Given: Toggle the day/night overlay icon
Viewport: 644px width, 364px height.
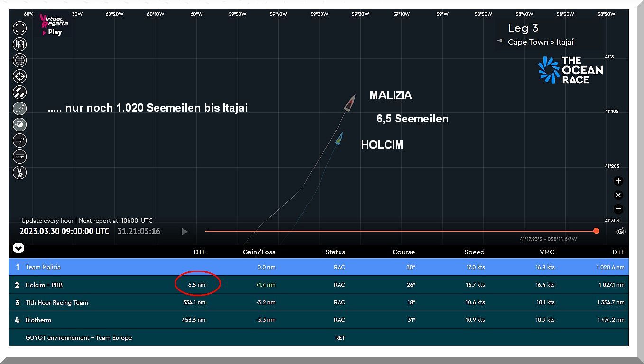Looking at the screenshot, I should [x=19, y=124].
